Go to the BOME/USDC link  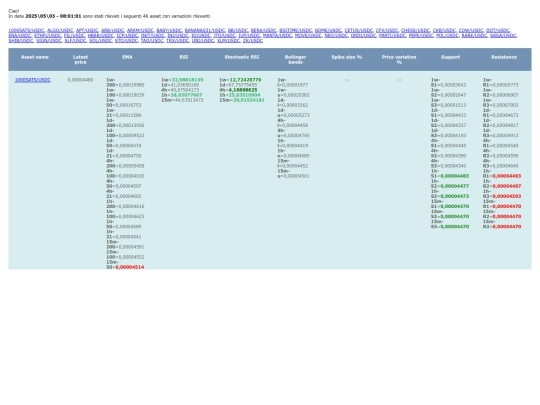click(x=328, y=30)
